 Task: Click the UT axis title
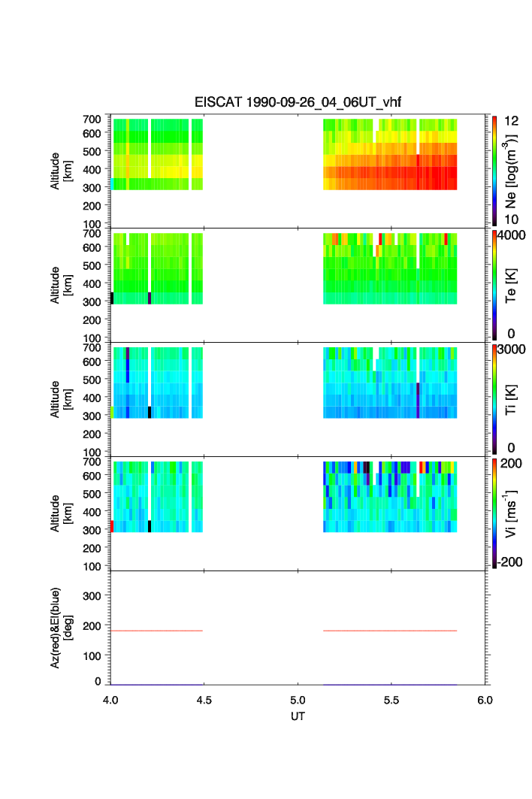(x=298, y=716)
